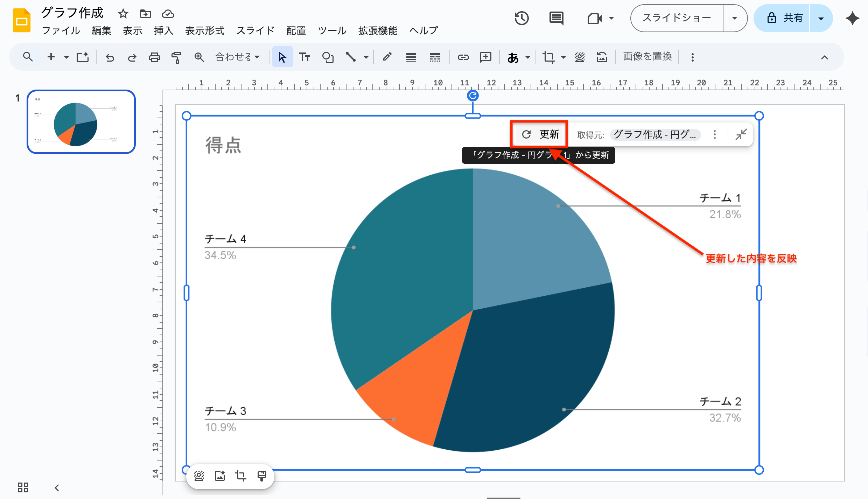The image size is (868, 499).
Task: Toggle the slide grid view at bottom left
Action: [22, 487]
